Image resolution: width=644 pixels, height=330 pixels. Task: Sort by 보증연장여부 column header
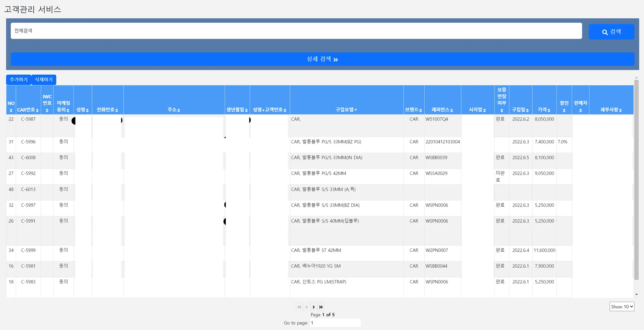click(502, 100)
